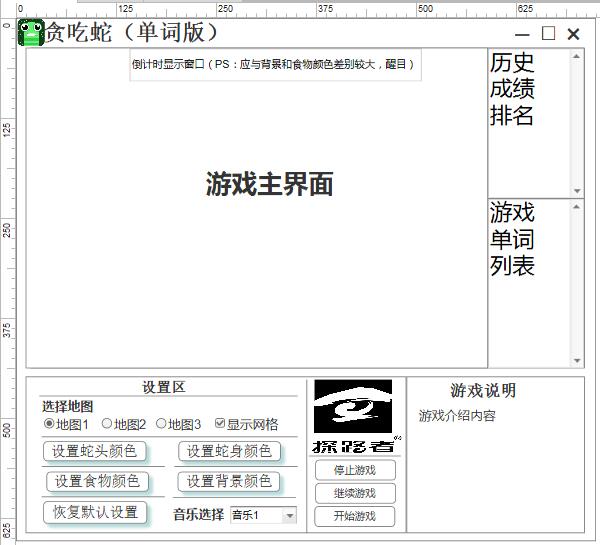Click the 游戏主界面 text in game area
Viewport: 600px width, 545px height.
[269, 184]
